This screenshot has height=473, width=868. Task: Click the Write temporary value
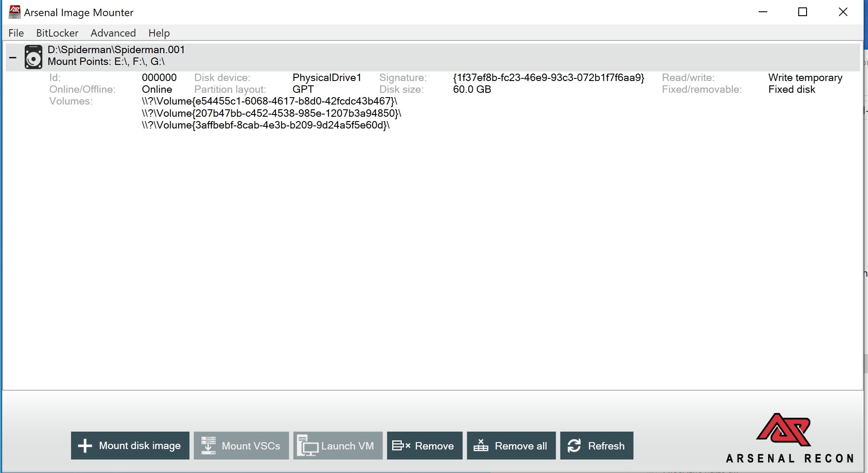coord(805,78)
